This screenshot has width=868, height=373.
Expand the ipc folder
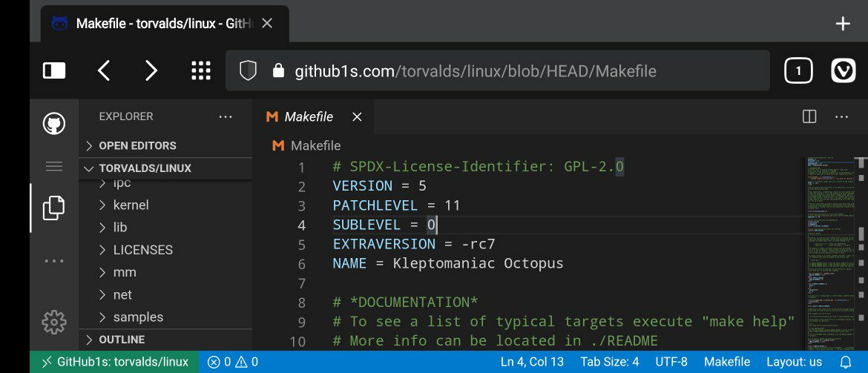(x=165, y=185)
